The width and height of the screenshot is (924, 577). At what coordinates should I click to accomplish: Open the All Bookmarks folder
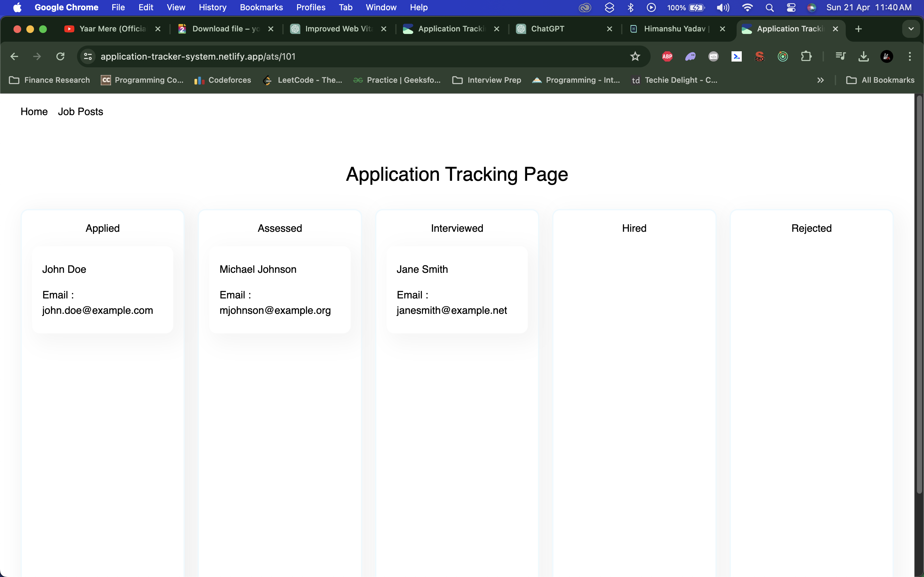click(x=880, y=80)
